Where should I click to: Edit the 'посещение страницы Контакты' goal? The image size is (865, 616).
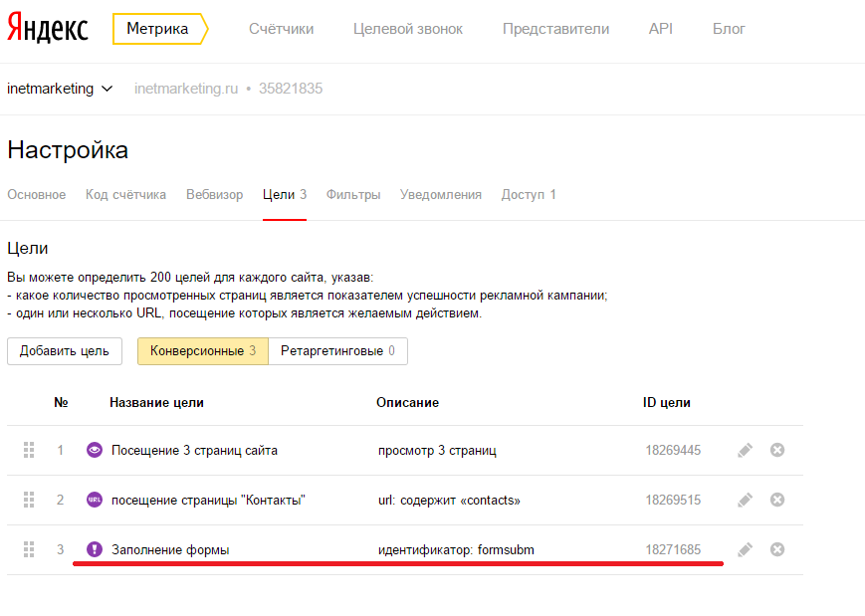[745, 501]
